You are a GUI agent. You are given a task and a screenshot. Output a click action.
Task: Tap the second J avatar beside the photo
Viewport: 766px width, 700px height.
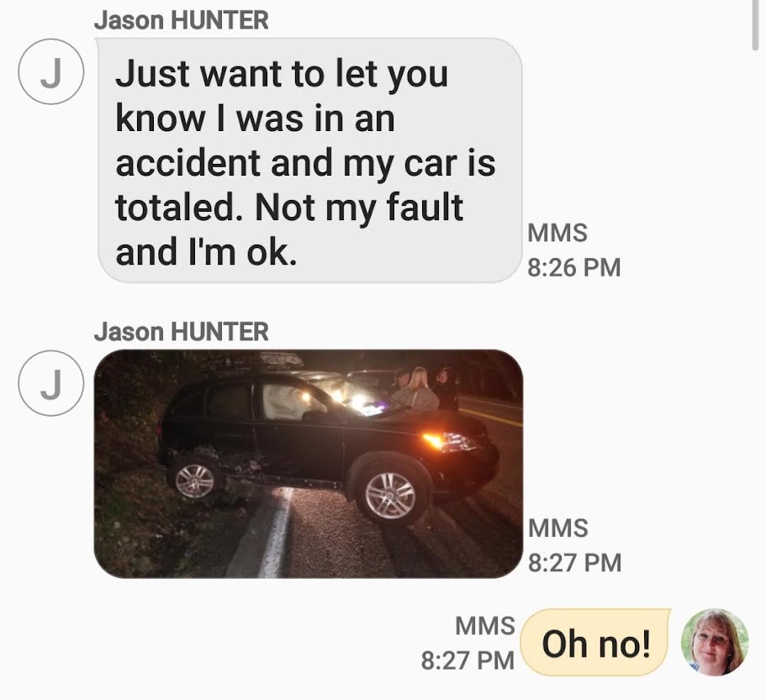pyautogui.click(x=50, y=383)
